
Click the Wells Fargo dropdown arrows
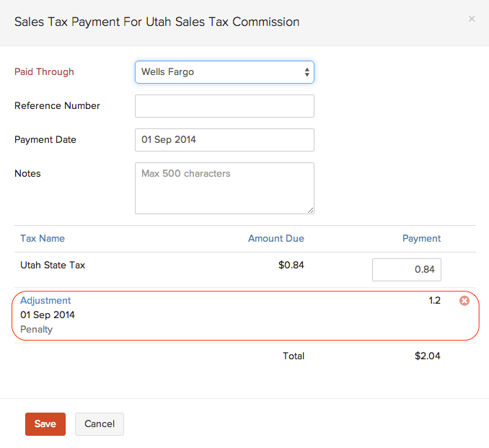[x=307, y=72]
